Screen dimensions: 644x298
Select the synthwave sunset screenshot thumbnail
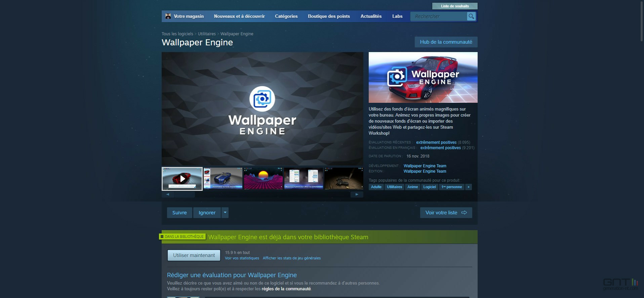tap(263, 179)
